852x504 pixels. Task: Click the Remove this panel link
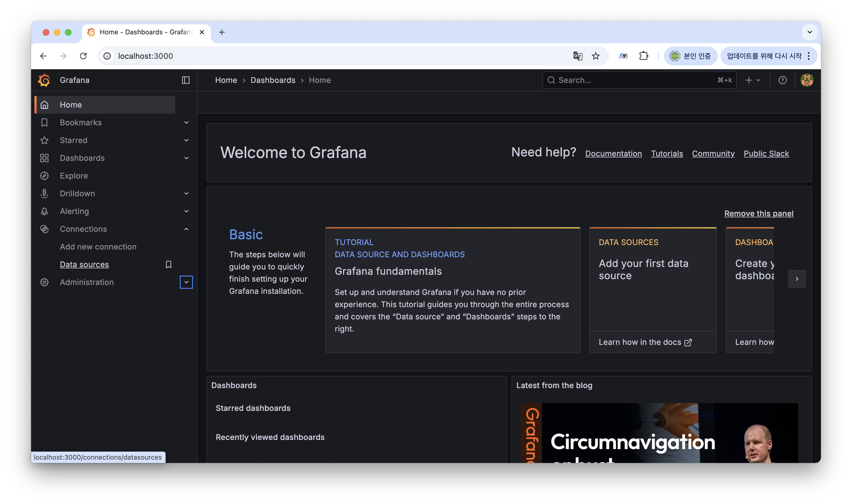759,213
